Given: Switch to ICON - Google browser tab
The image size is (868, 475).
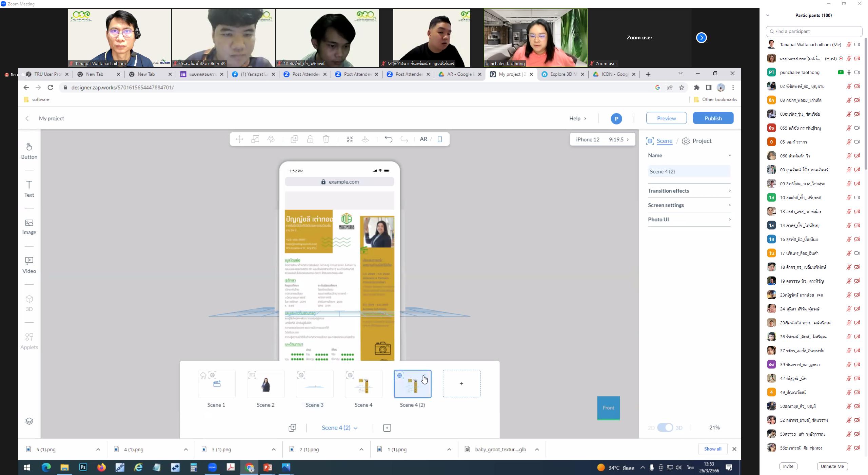Looking at the screenshot, I should pos(614,74).
